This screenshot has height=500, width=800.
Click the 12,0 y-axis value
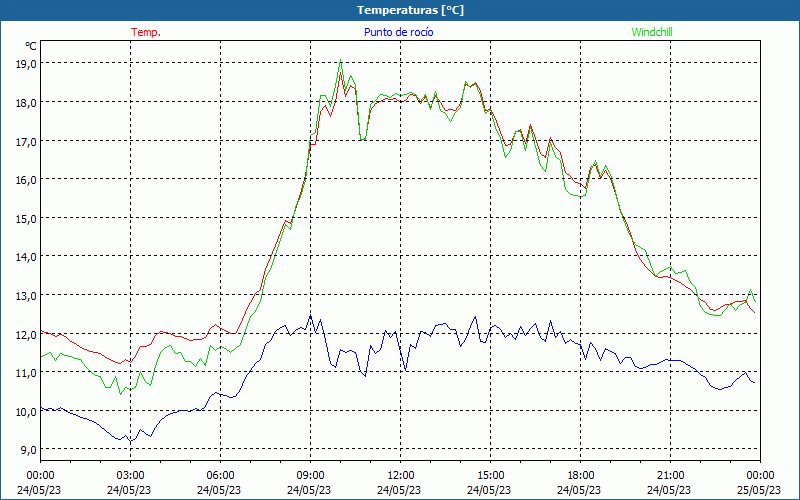pyautogui.click(x=26, y=334)
